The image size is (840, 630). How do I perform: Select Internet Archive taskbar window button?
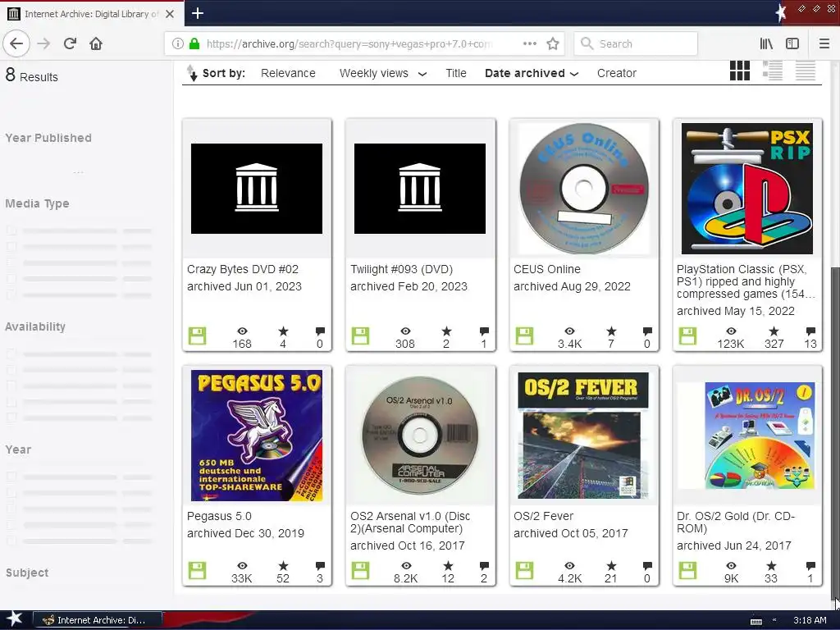tap(98, 620)
